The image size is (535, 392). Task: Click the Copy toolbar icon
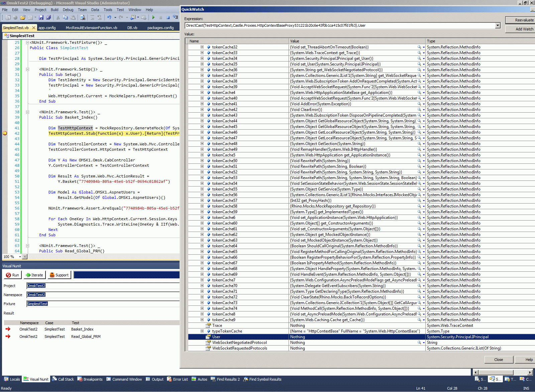[x=65, y=17]
